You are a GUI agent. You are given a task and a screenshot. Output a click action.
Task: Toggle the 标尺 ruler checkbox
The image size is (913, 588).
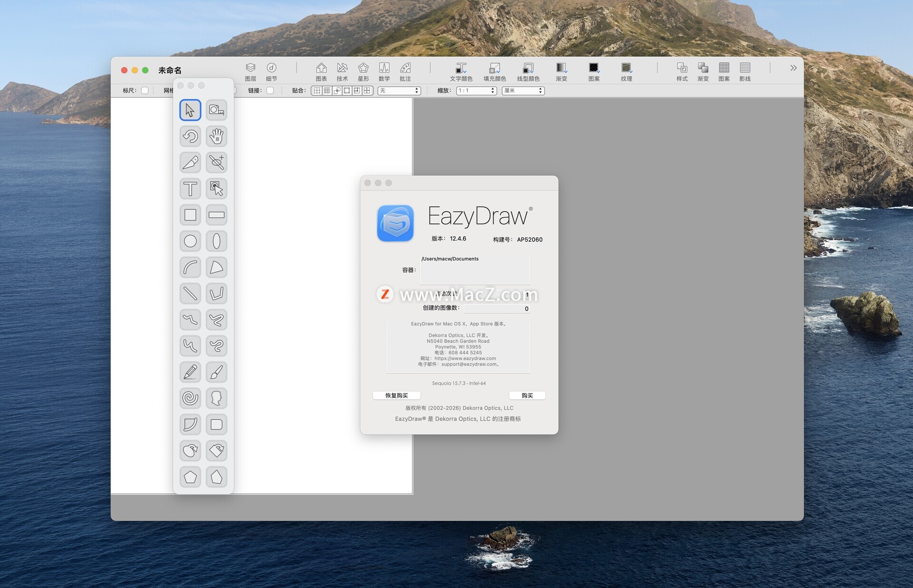pos(145,90)
